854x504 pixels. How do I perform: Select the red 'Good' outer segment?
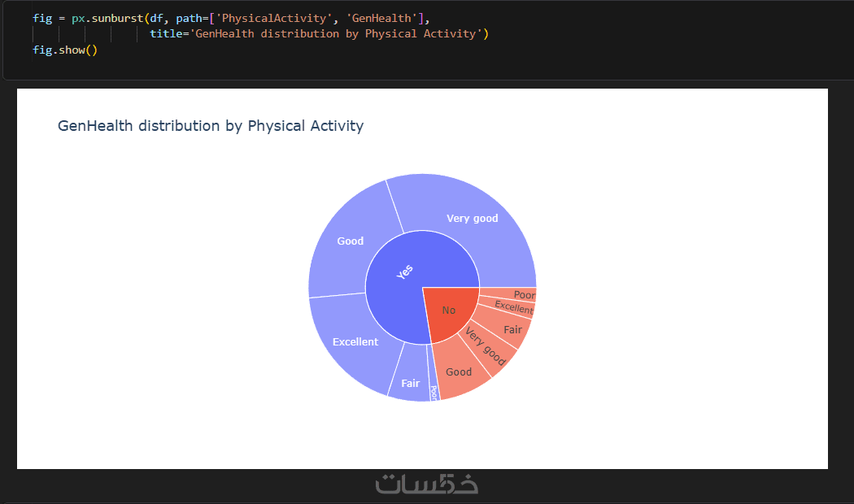coord(459,371)
